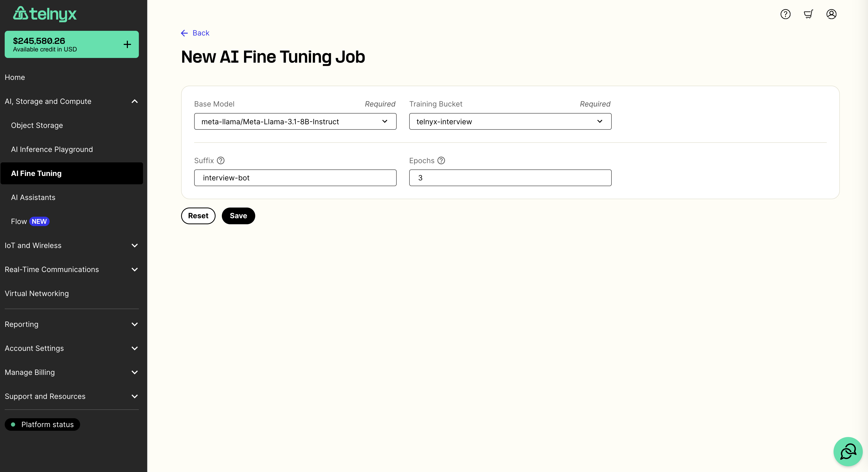Select Base Model meta-llama dropdown
This screenshot has height=472, width=868.
pos(295,121)
